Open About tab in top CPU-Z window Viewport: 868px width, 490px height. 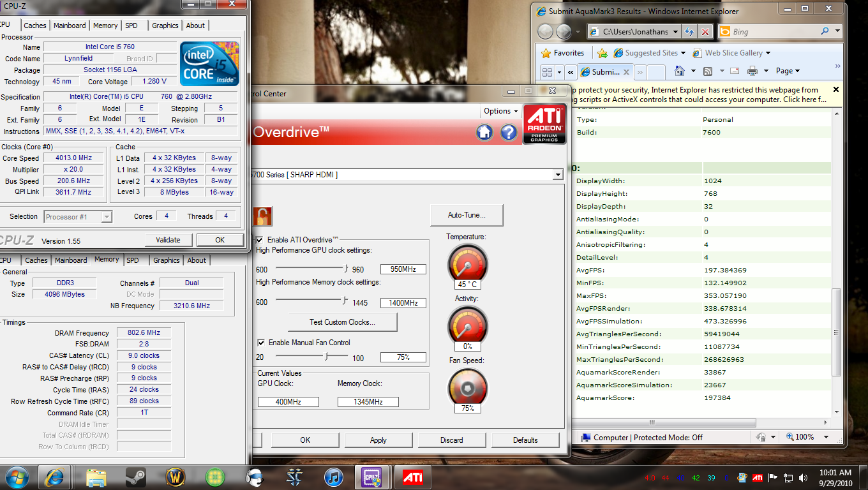pyautogui.click(x=195, y=26)
